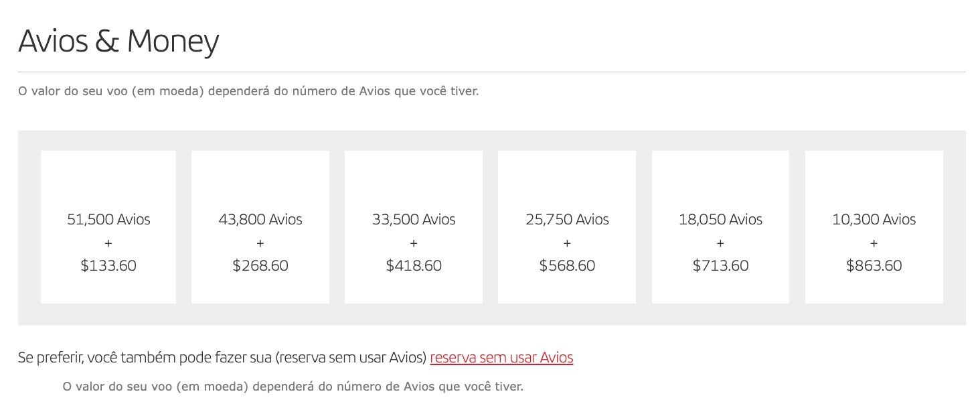Click the plus sign in the 25,750 Avios card

[x=567, y=243]
